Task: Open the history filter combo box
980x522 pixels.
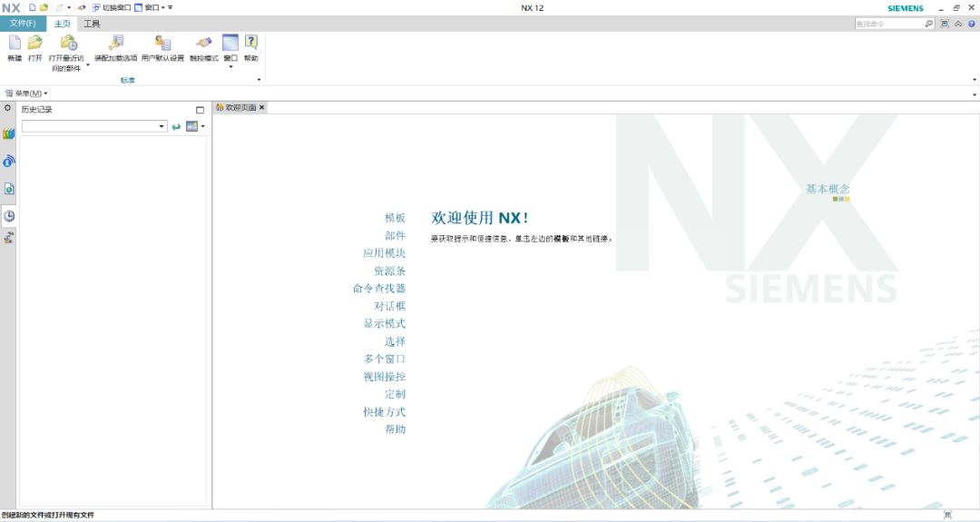Action: pos(94,126)
